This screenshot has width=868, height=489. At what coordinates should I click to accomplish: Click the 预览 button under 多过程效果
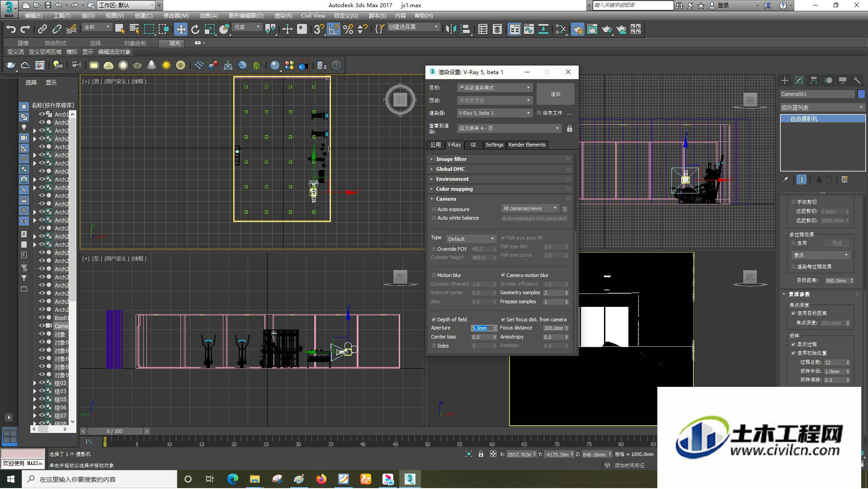(x=837, y=243)
